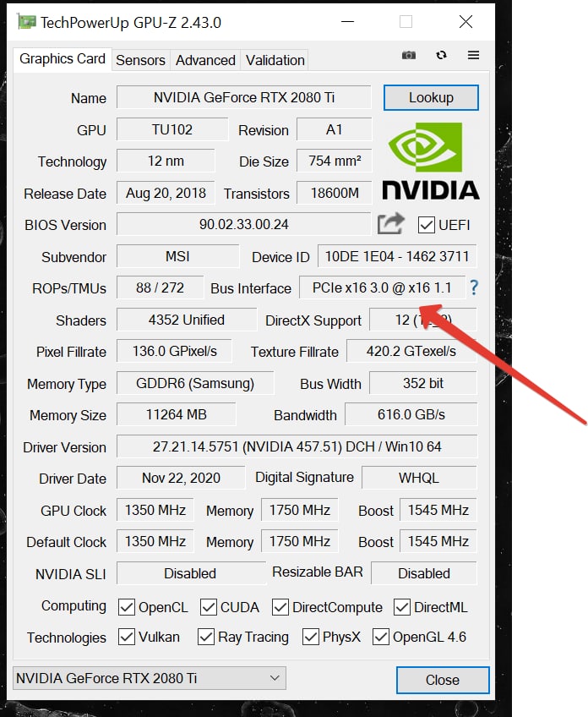The image size is (588, 717).
Task: Click the Shaders value 4352 Unified
Action: [187, 320]
